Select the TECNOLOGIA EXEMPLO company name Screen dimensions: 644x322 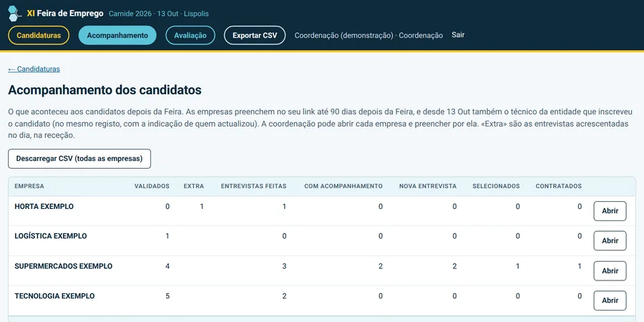coord(54,296)
